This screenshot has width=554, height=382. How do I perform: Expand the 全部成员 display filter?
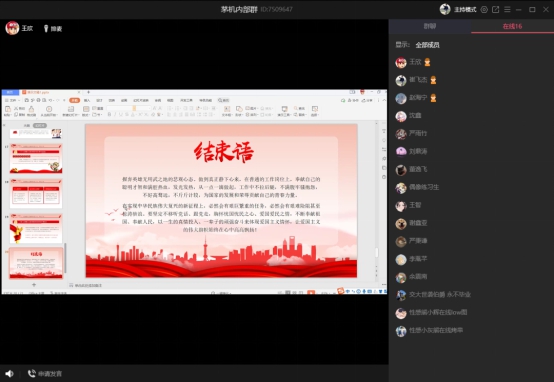coord(428,45)
